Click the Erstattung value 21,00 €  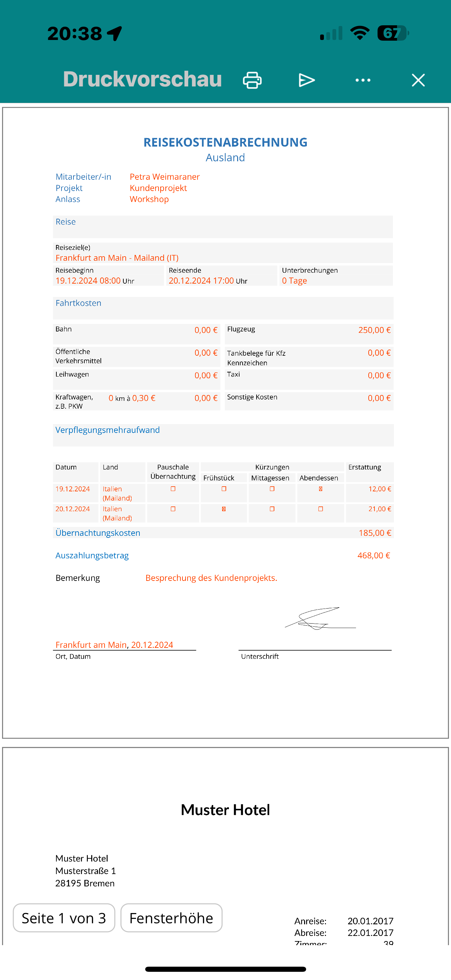(380, 509)
